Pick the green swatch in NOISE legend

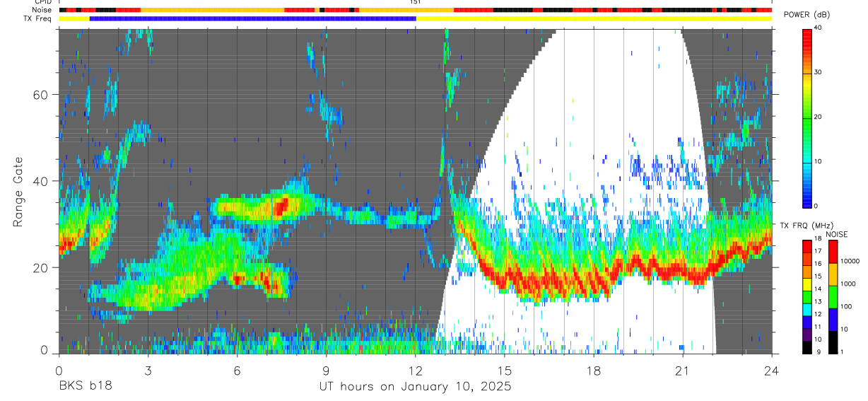[833, 297]
